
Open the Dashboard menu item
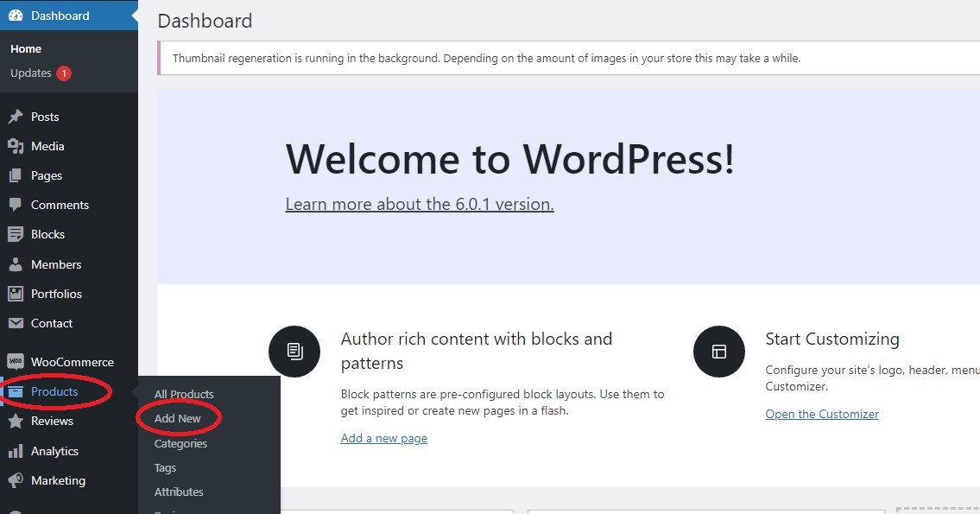coord(69,16)
